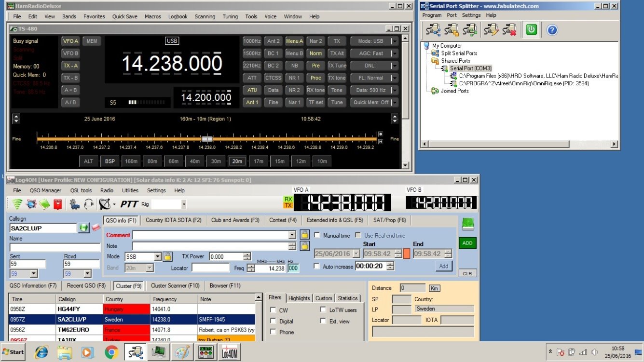
Task: Click the padlock icon next to Comment
Action: (x=304, y=235)
